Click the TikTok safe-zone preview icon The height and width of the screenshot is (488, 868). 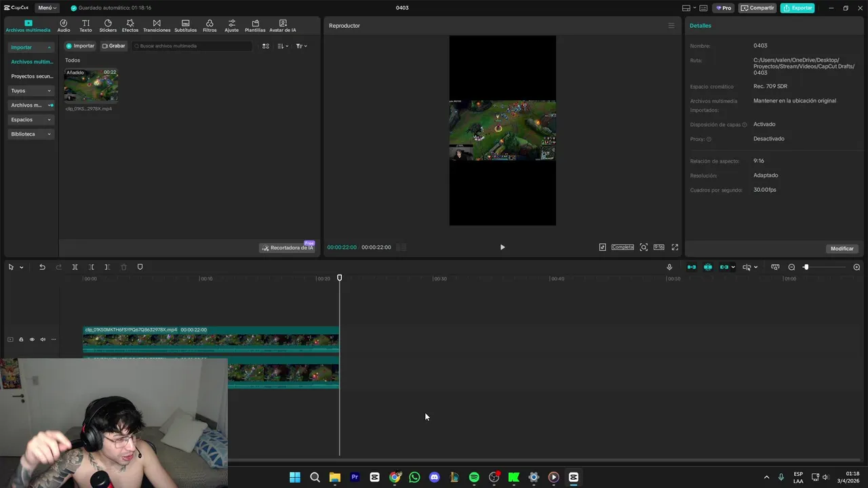pos(602,247)
